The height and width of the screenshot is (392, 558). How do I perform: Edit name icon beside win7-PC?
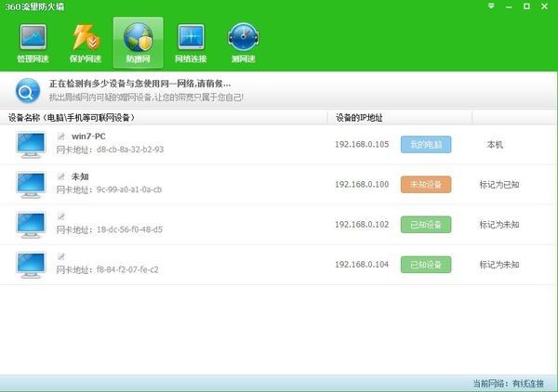[61, 137]
